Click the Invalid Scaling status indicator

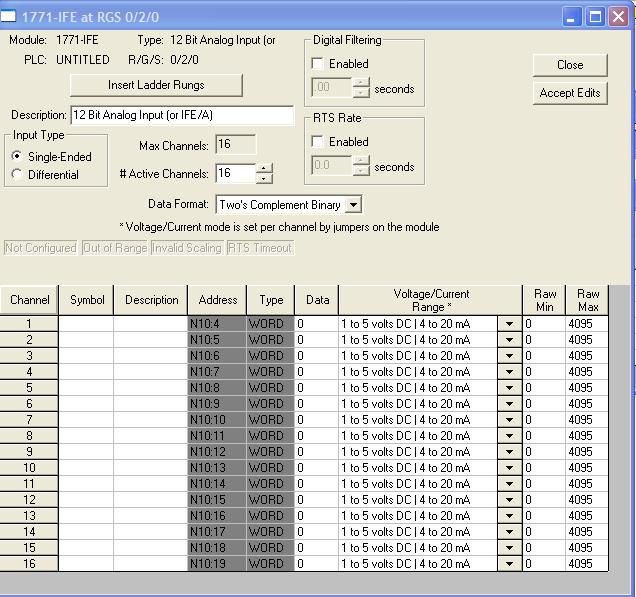pos(187,248)
